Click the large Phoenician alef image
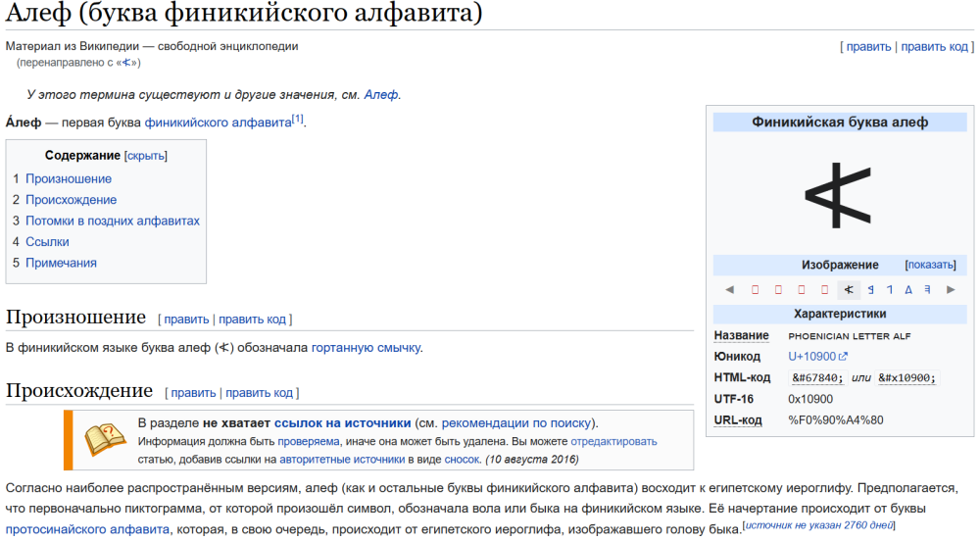980x541 pixels. 839,195
